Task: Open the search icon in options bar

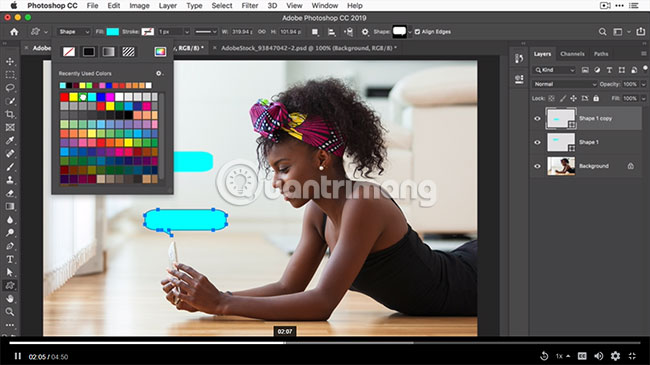Action: click(x=602, y=32)
